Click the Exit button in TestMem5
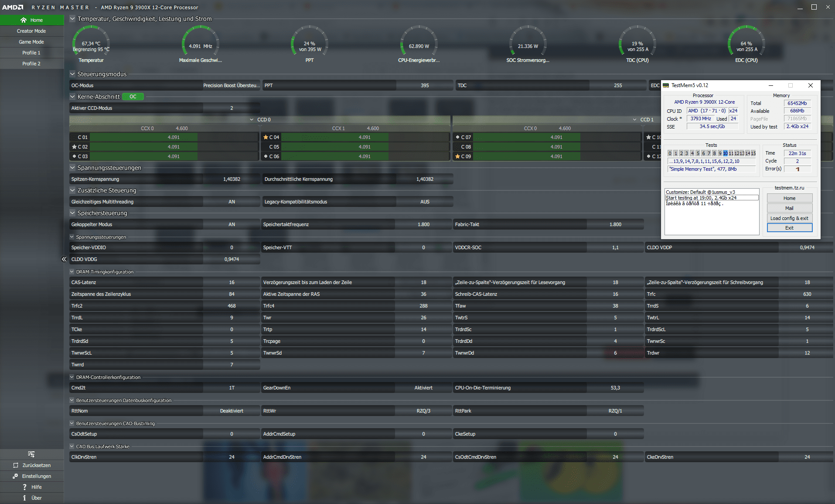 pyautogui.click(x=789, y=228)
